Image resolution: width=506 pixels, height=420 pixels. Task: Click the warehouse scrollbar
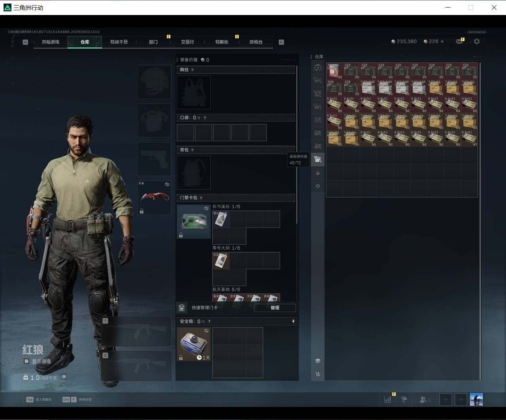[480, 220]
